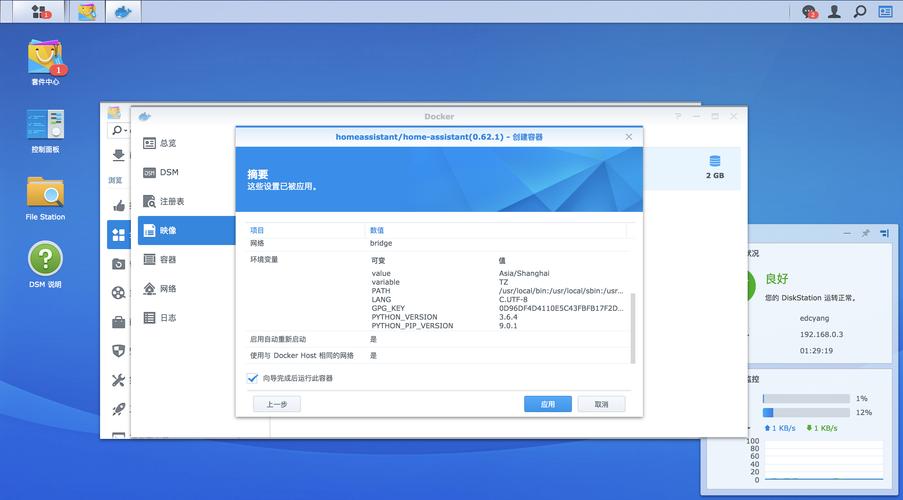Click the installed-download icon in Package Center

point(119,156)
